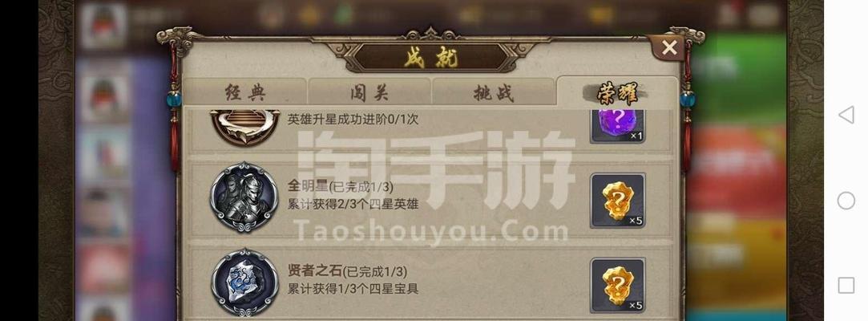Tap the Android home circle button
This screenshot has height=321, width=868.
(846, 200)
